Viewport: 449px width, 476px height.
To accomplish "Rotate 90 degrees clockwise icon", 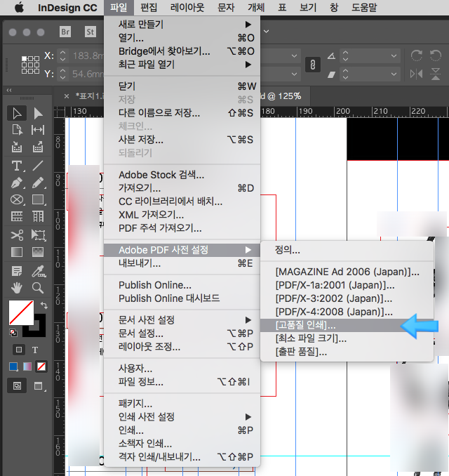I will tap(416, 55).
